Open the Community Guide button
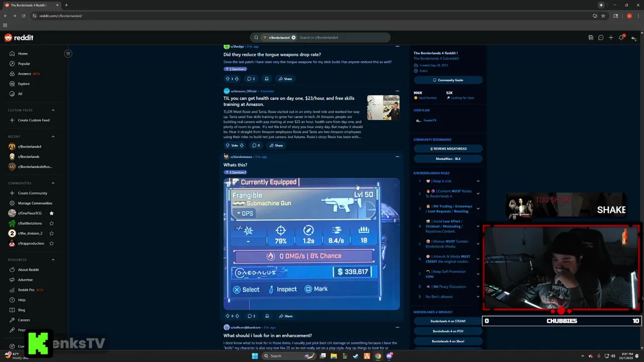This screenshot has height=362, width=644. coord(448,80)
